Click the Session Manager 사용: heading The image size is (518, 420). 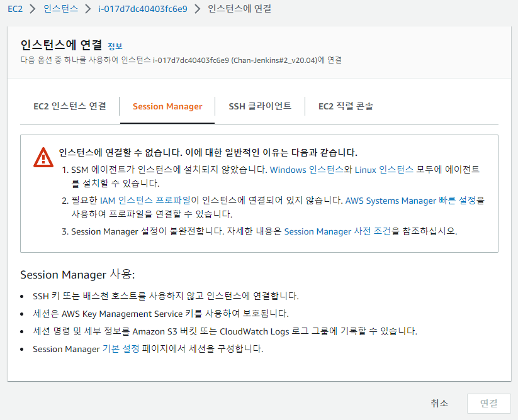[x=77, y=275]
